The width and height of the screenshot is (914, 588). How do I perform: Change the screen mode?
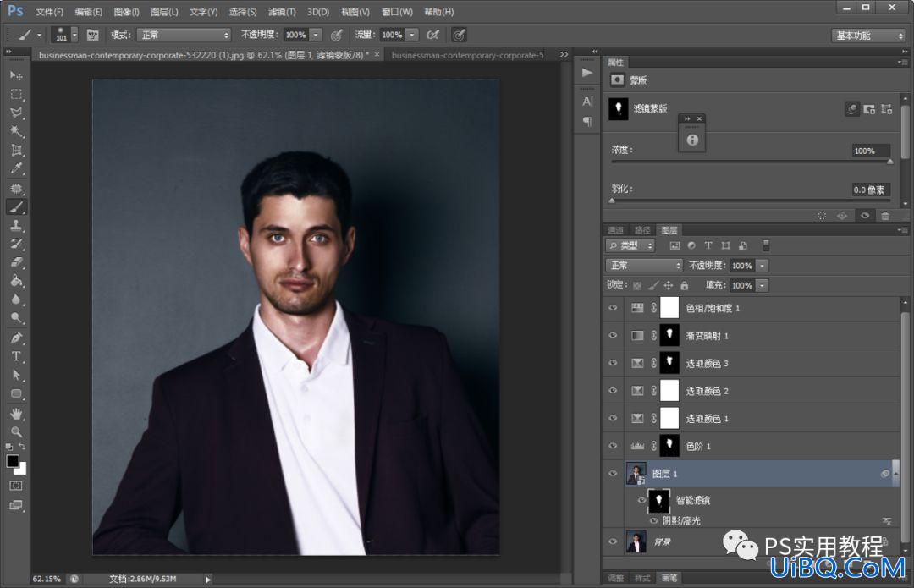(16, 505)
